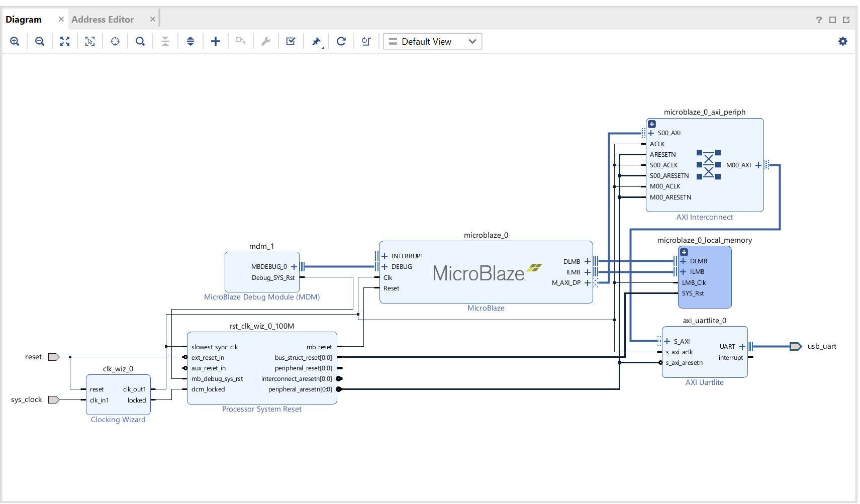Expand the M_AXI_DP interface on MicroBlaze
The image size is (860, 504).
(588, 283)
